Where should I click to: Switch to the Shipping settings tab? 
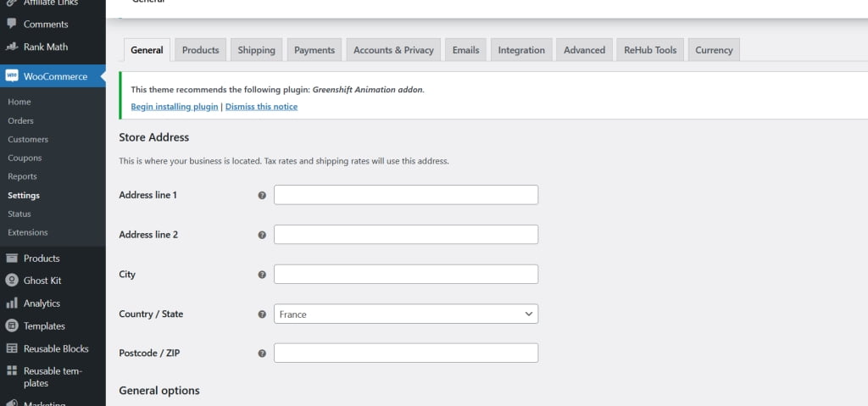click(256, 50)
